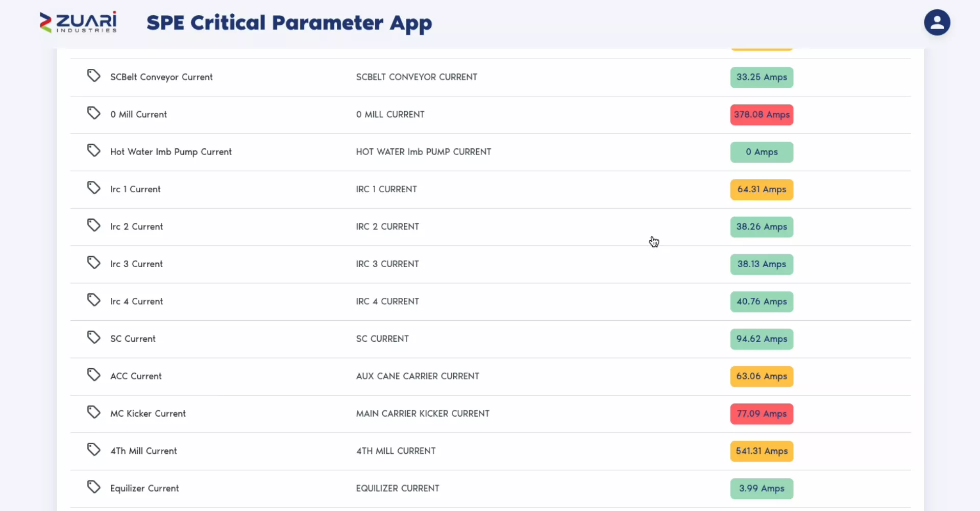Click tag icon beside MC Kicker Current

pos(93,412)
